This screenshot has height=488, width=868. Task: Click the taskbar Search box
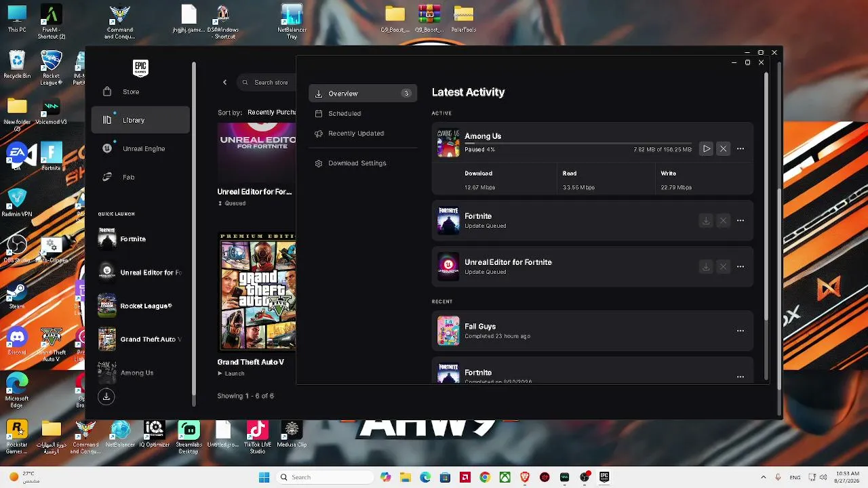(x=324, y=477)
